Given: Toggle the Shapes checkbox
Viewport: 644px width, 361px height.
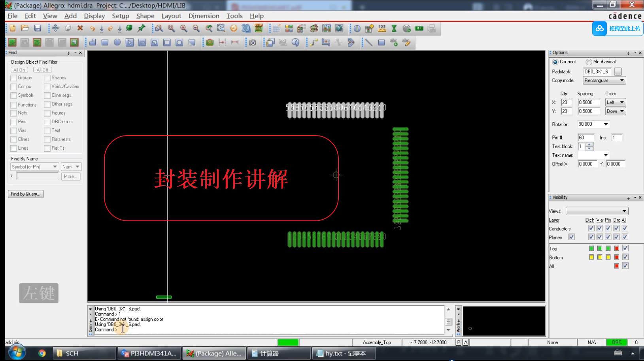Looking at the screenshot, I should coord(47,78).
